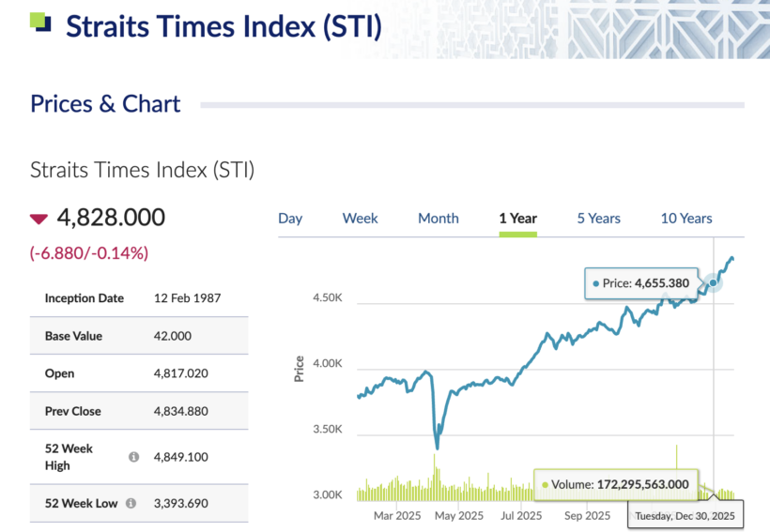
Task: Click the red down-arrow beside 4,828.000
Action: coord(38,219)
